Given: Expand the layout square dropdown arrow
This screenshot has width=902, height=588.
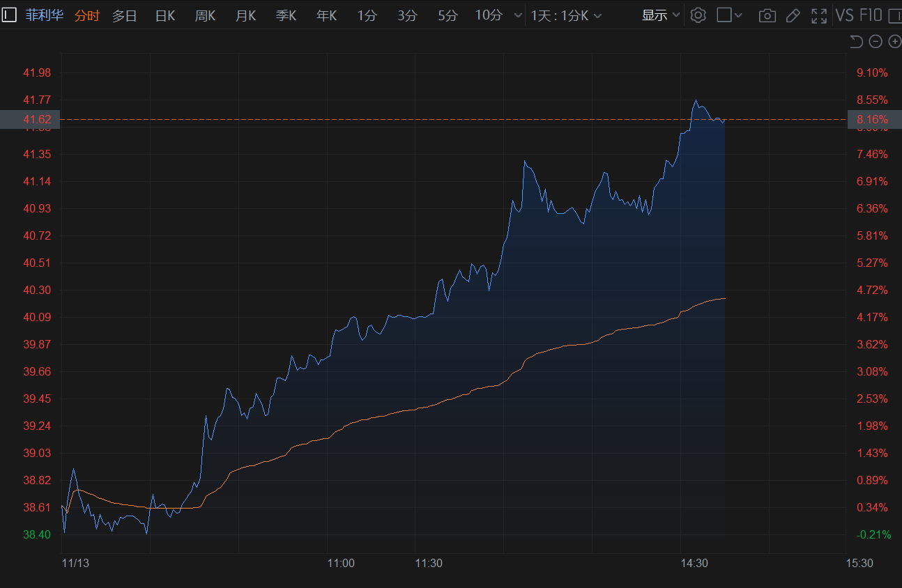Looking at the screenshot, I should tap(739, 15).
